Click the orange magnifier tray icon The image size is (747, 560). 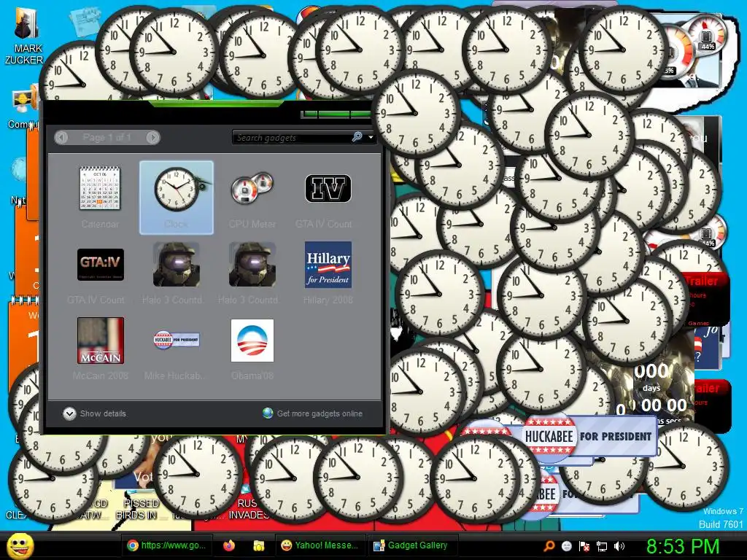click(549, 545)
